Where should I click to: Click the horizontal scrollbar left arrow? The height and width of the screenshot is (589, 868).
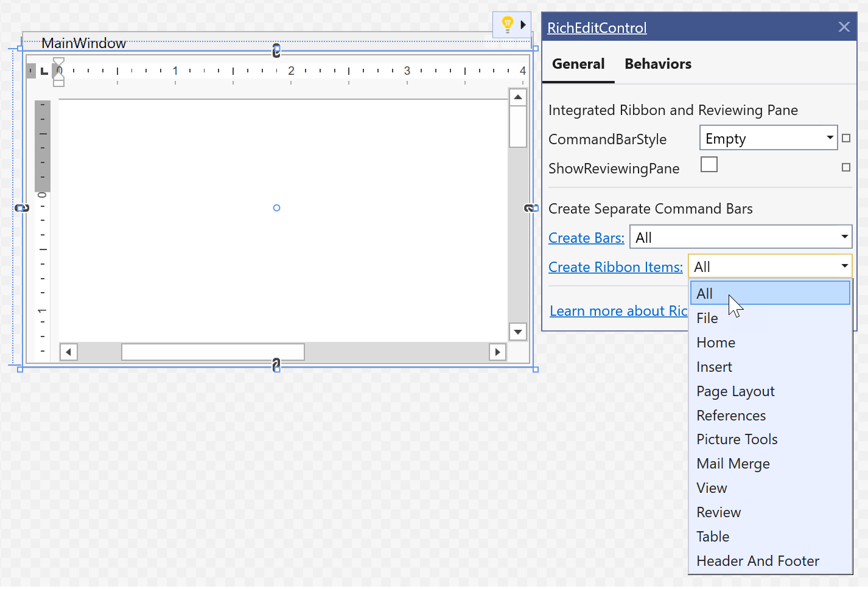click(x=68, y=352)
